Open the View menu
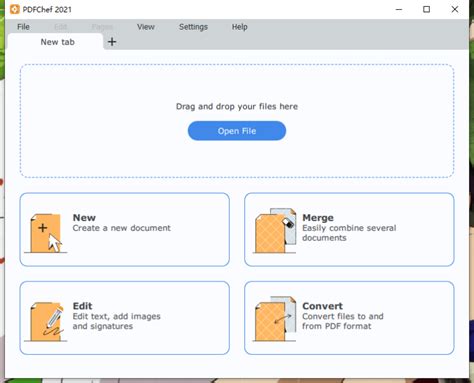 coord(146,27)
